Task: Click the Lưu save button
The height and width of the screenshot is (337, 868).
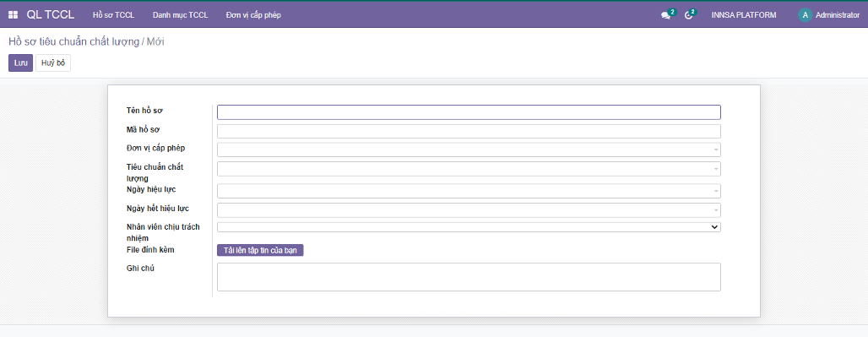Action: coord(20,63)
